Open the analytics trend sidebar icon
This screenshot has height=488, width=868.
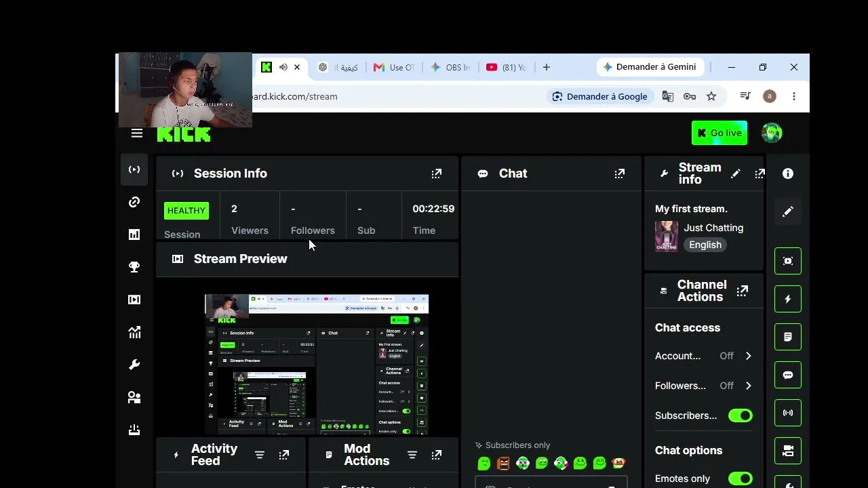134,332
